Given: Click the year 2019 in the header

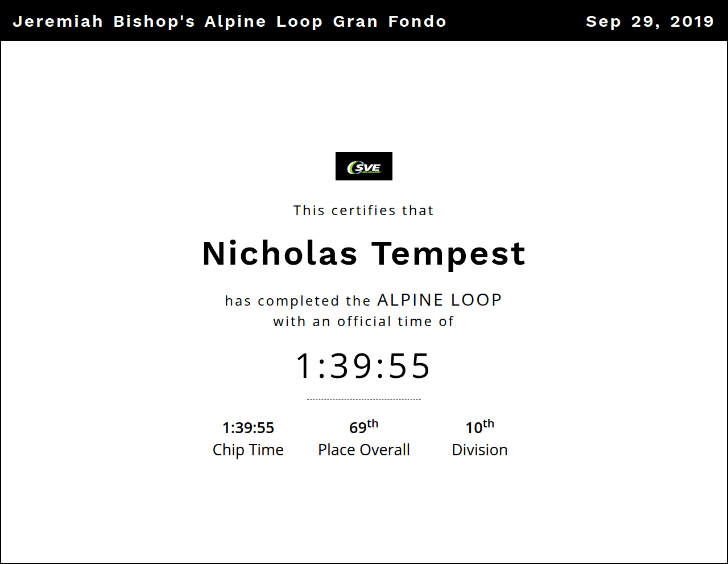Looking at the screenshot, I should click(692, 22).
